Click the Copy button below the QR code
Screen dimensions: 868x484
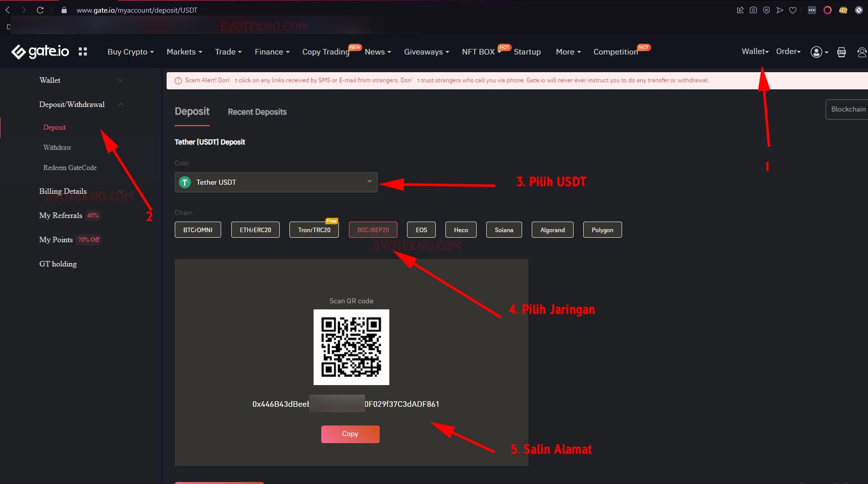(x=350, y=434)
